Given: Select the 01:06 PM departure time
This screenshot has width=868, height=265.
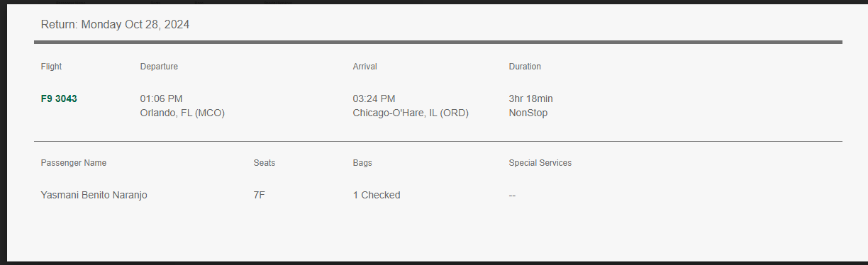Looking at the screenshot, I should [x=162, y=98].
